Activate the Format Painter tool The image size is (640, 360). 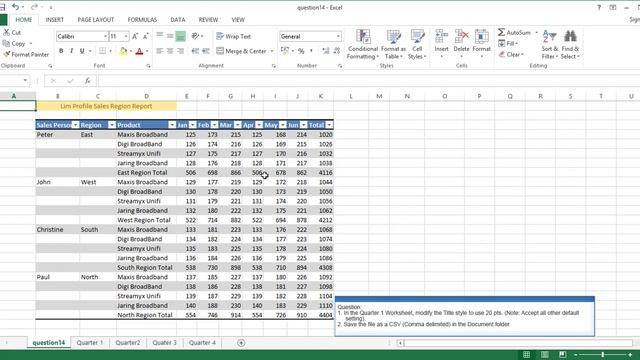pos(26,54)
